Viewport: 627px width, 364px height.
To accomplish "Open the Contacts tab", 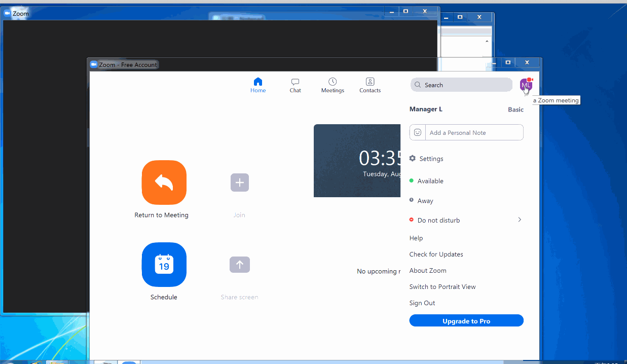I will coord(370,85).
